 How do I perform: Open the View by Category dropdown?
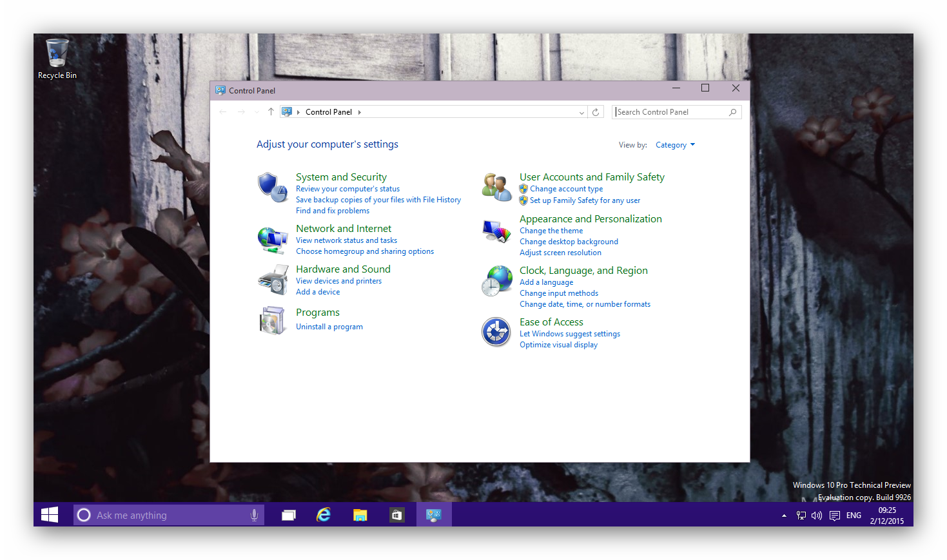[675, 145]
